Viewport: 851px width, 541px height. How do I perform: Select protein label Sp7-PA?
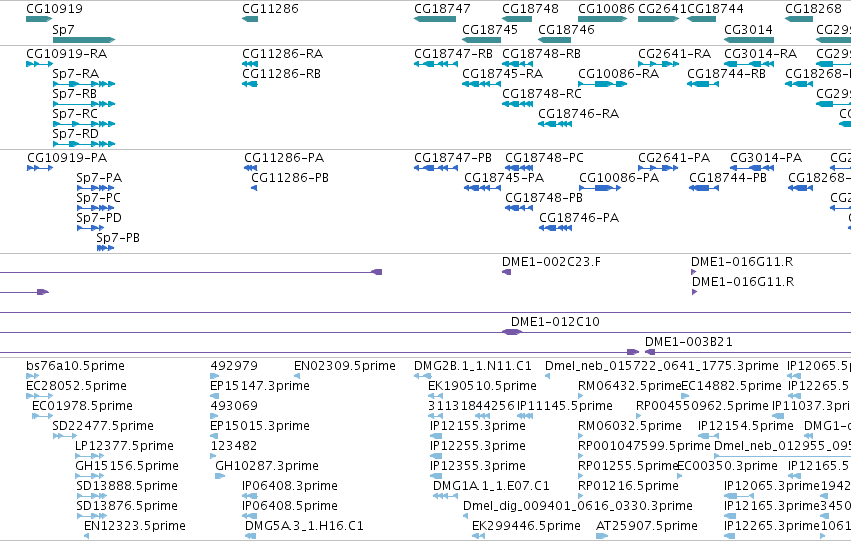point(99,178)
